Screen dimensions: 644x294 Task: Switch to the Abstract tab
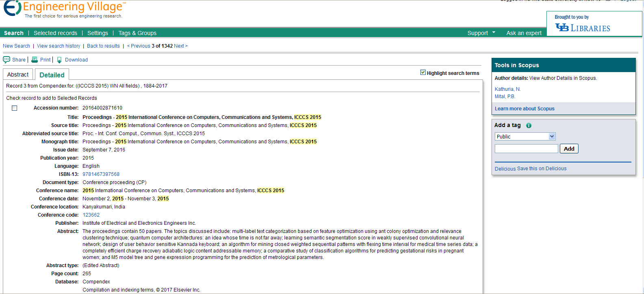tap(18, 75)
